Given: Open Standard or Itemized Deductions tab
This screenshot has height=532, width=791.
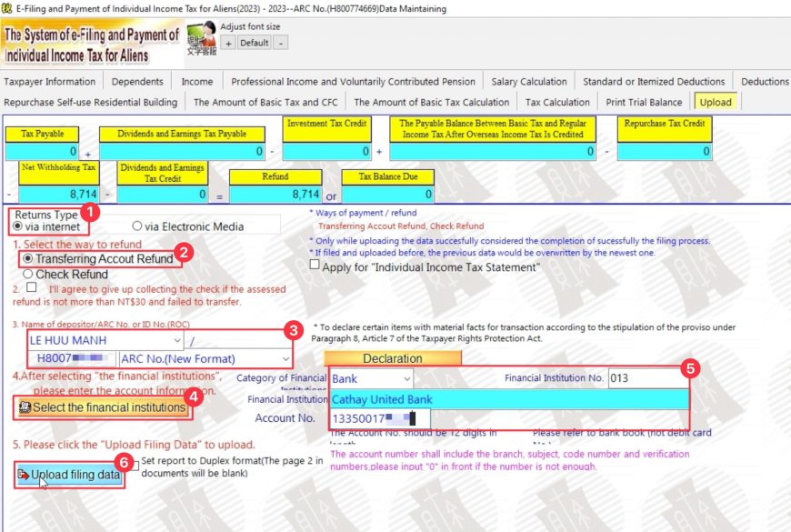Looking at the screenshot, I should pyautogui.click(x=654, y=82).
